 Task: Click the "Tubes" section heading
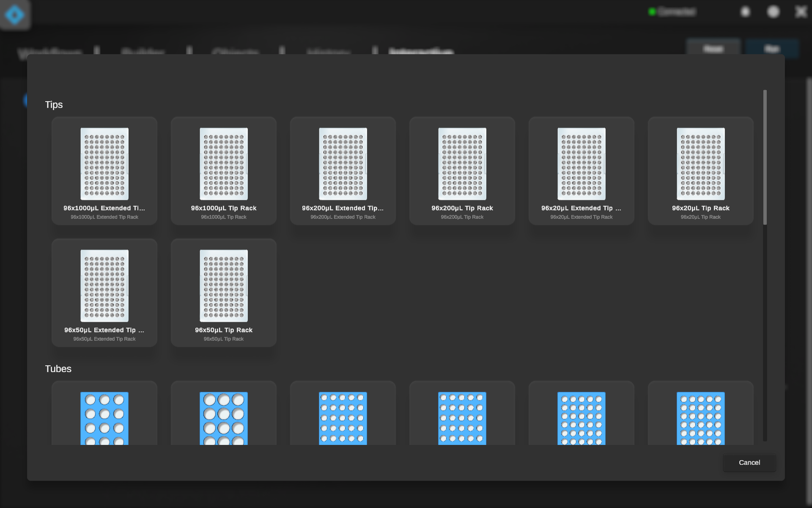[58, 369]
